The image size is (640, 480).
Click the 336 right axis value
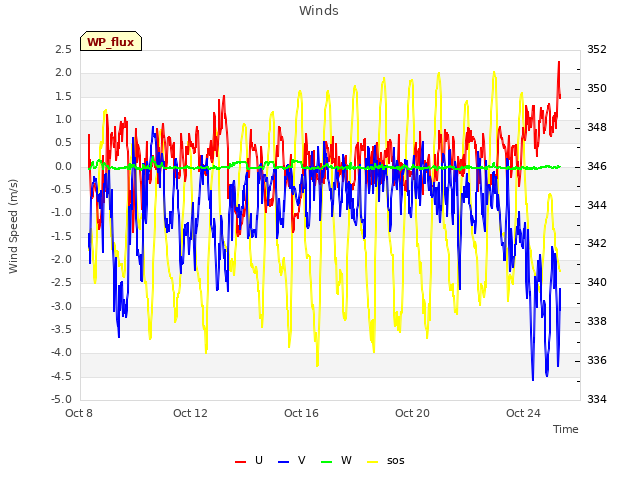597,360
